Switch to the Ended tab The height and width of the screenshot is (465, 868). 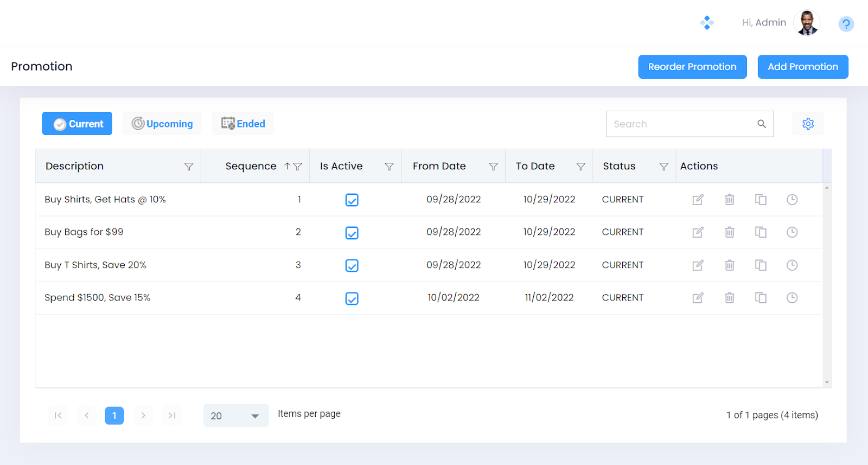(x=243, y=124)
